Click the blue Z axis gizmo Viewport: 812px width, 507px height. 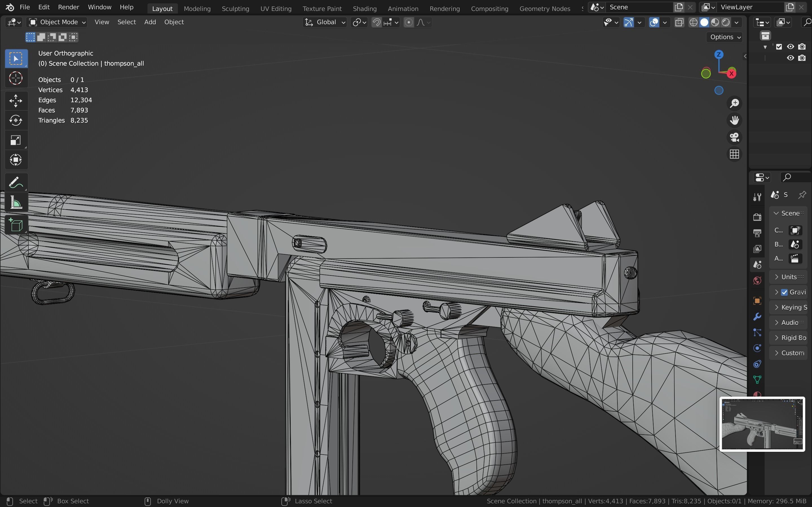tap(719, 54)
